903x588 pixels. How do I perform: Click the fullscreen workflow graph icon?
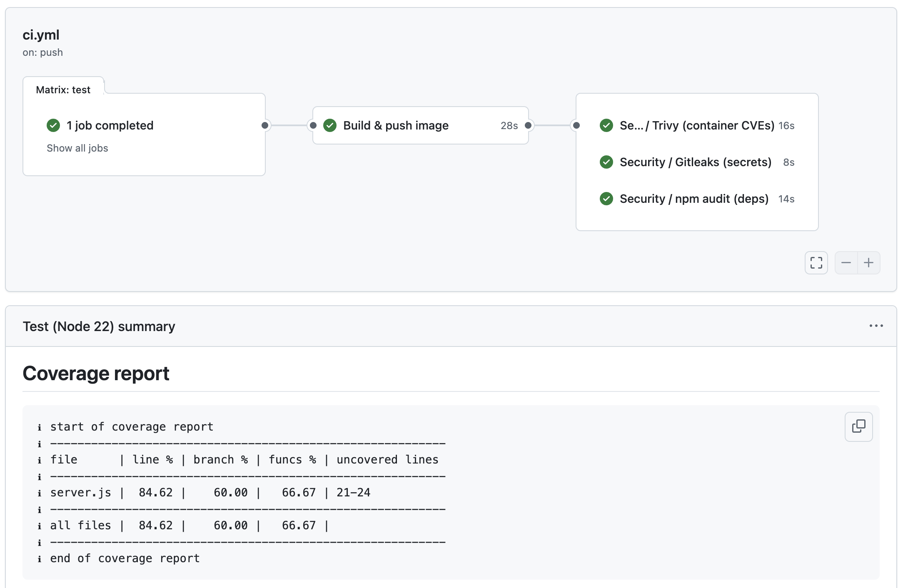(816, 263)
